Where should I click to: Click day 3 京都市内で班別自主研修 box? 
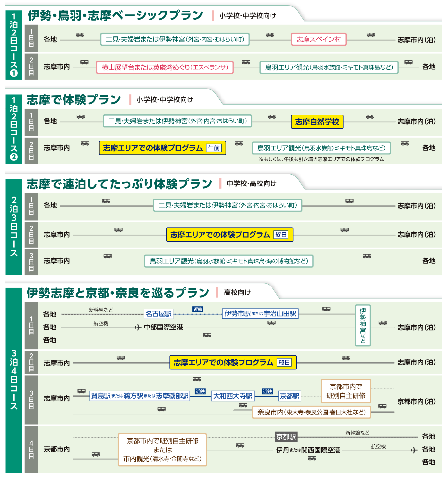(x=346, y=391)
